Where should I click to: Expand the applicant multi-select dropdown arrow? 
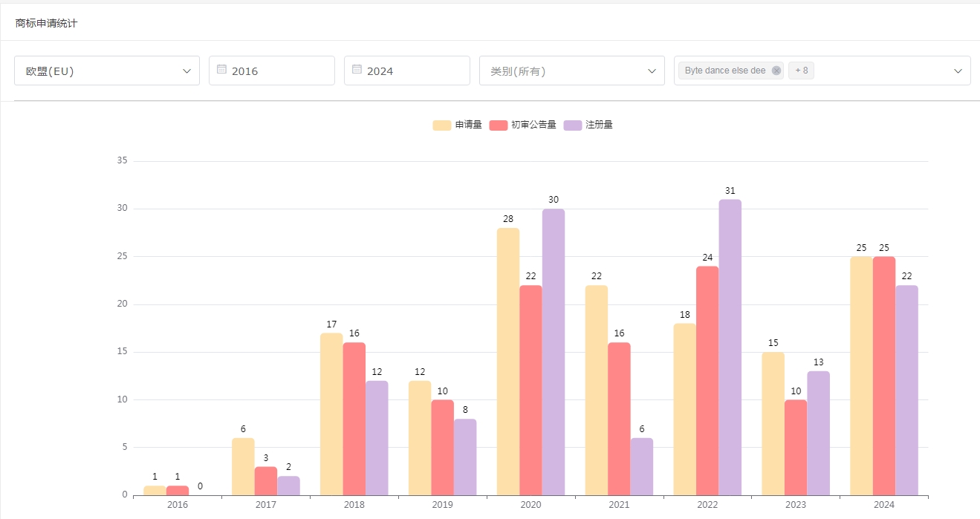coord(958,71)
